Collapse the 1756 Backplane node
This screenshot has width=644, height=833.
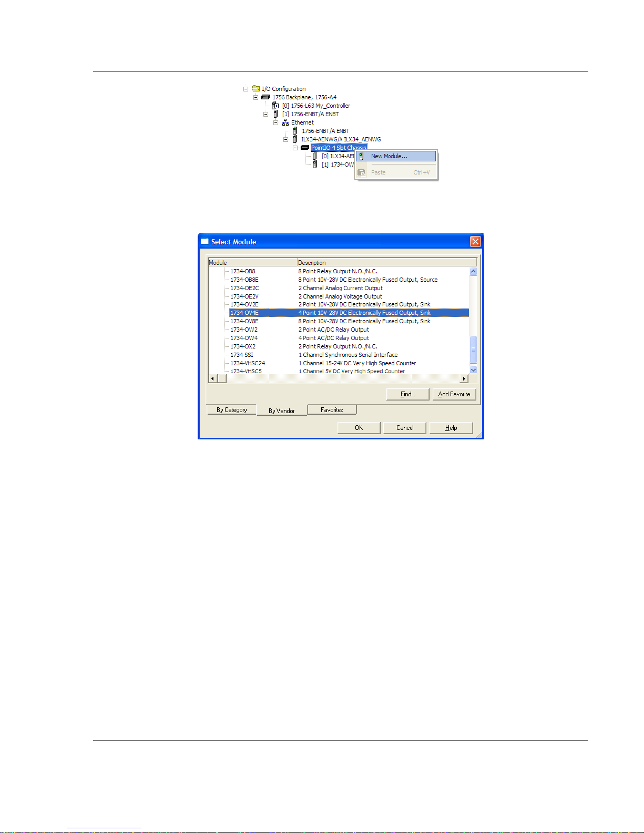click(255, 97)
